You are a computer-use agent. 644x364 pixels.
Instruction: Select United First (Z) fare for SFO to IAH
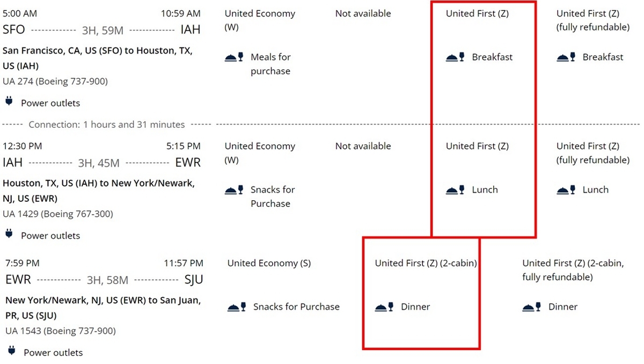coord(477,13)
